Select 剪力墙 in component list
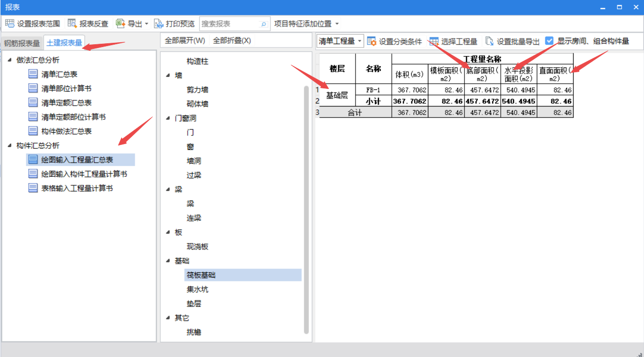The height and width of the screenshot is (357, 644). click(198, 89)
